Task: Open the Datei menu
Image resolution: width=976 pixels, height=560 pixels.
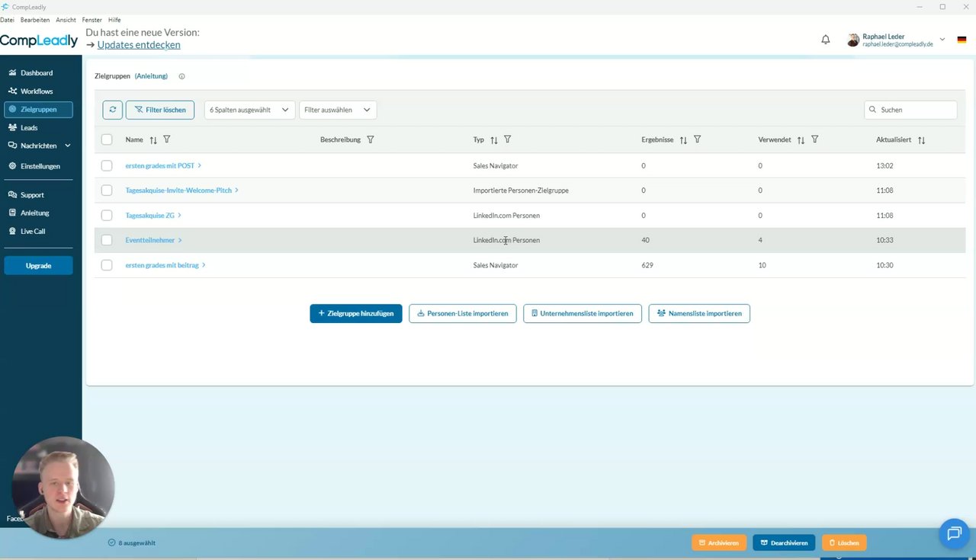Action: coord(8,20)
